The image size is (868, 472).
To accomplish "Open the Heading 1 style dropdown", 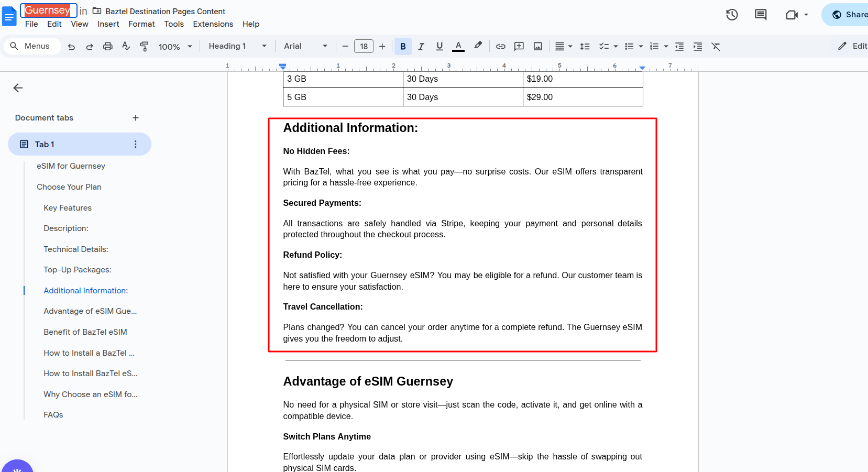I will coord(237,46).
